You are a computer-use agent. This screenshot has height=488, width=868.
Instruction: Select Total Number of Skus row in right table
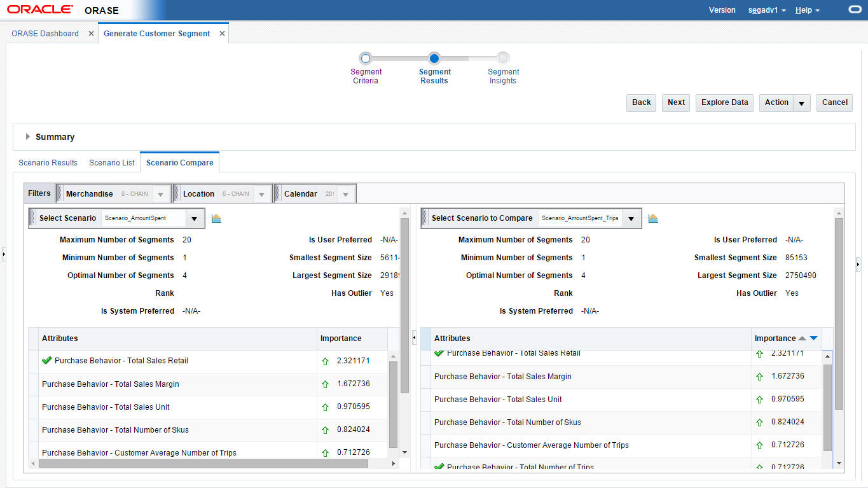[621, 422]
